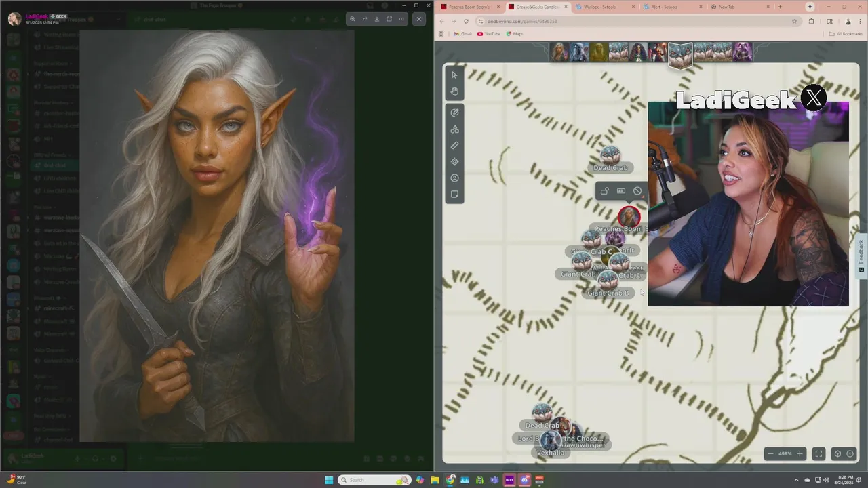Click the 456% zoom level value
This screenshot has width=868, height=488.
(785, 454)
